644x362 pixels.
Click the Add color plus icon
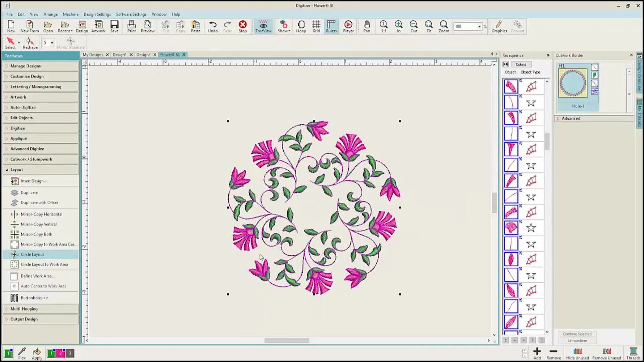[537, 353]
